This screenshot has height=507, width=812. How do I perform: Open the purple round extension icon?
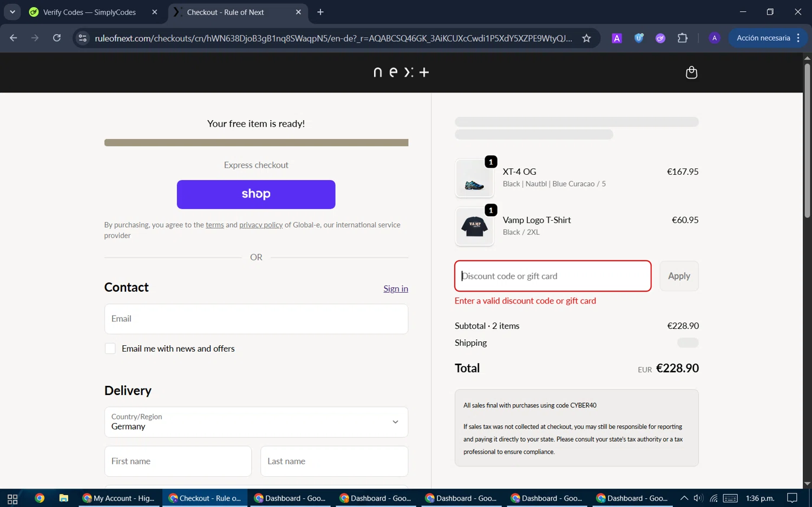[660, 38]
